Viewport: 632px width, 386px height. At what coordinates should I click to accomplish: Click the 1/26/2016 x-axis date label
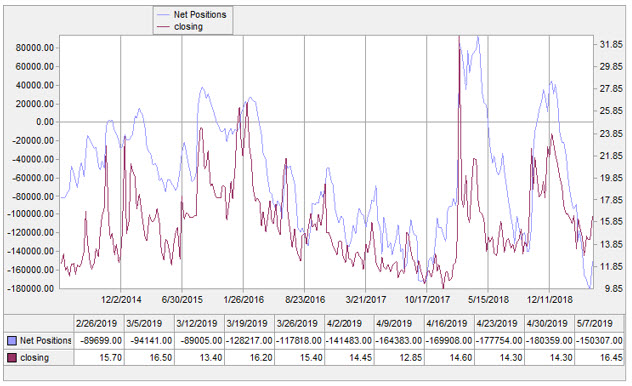click(243, 300)
